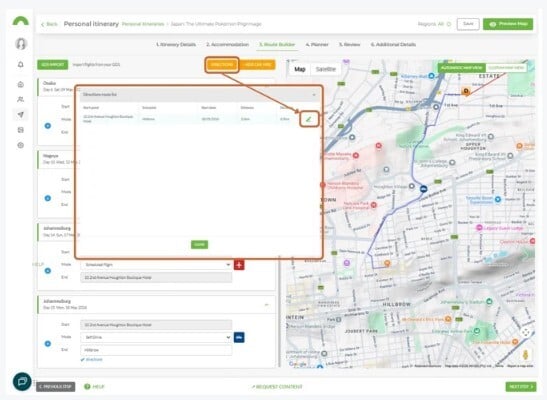The width and height of the screenshot is (547, 400).
Task: Click the blue circle marker in Johannesburg Day 15 leg
Action: pyautogui.click(x=48, y=344)
